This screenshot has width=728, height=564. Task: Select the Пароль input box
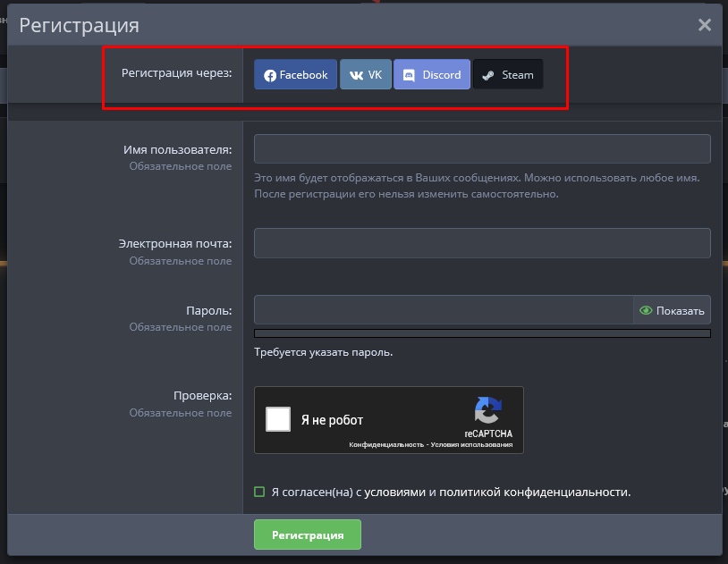click(x=444, y=310)
